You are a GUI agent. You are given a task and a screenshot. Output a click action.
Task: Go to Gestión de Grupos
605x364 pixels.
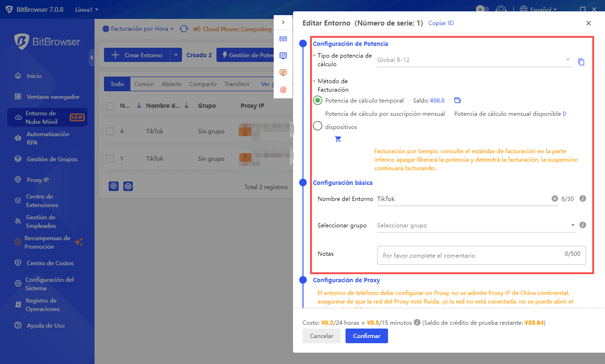pyautogui.click(x=47, y=159)
